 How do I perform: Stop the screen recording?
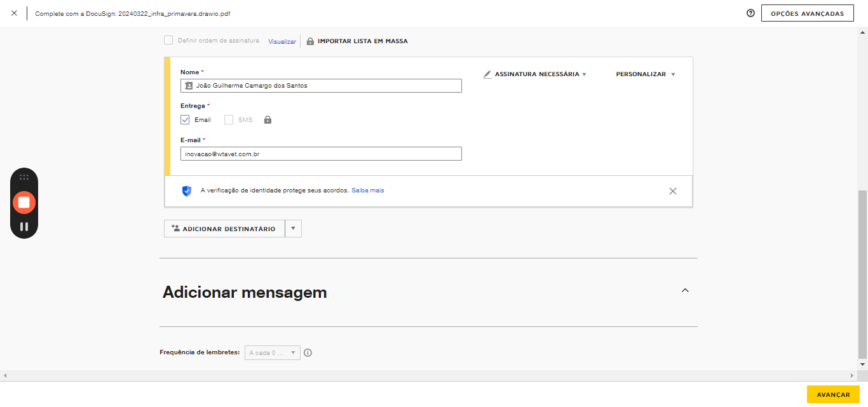tap(24, 203)
